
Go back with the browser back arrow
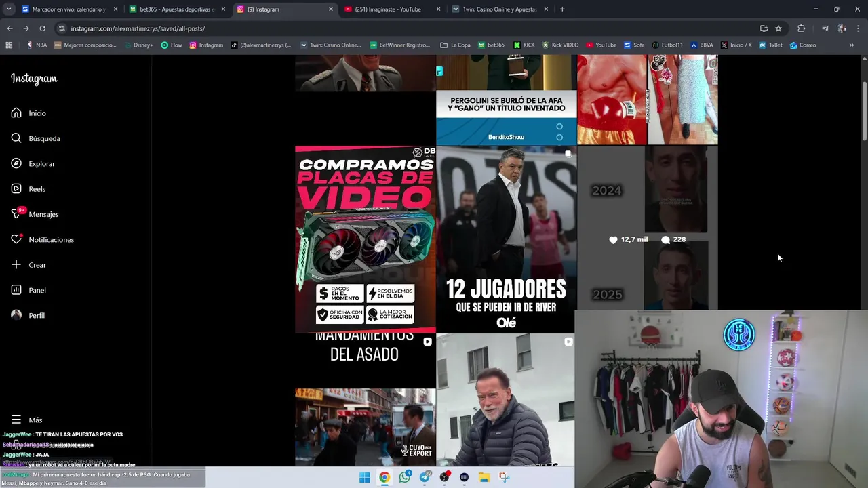9,28
